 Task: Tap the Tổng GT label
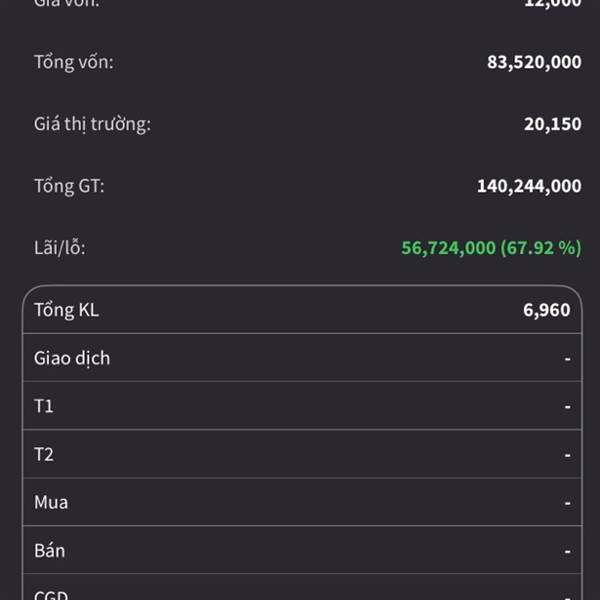tap(69, 186)
